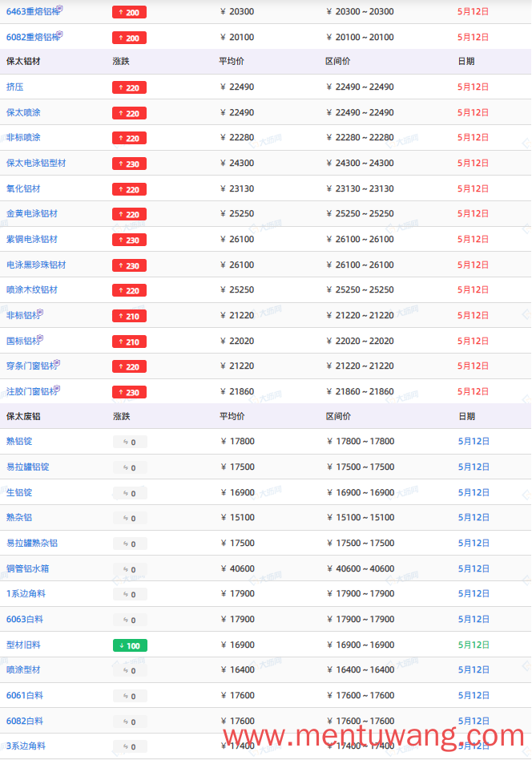Click the red ↑200 badge for 6463重熔铝棒
The height and width of the screenshot is (760, 532).
[x=129, y=13]
